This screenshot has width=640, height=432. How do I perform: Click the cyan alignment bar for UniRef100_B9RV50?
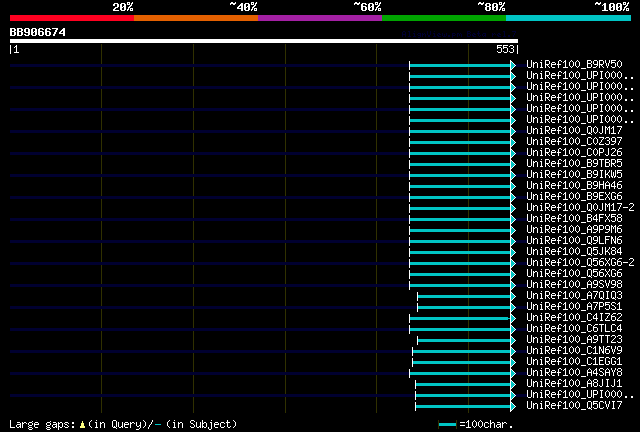pos(460,65)
